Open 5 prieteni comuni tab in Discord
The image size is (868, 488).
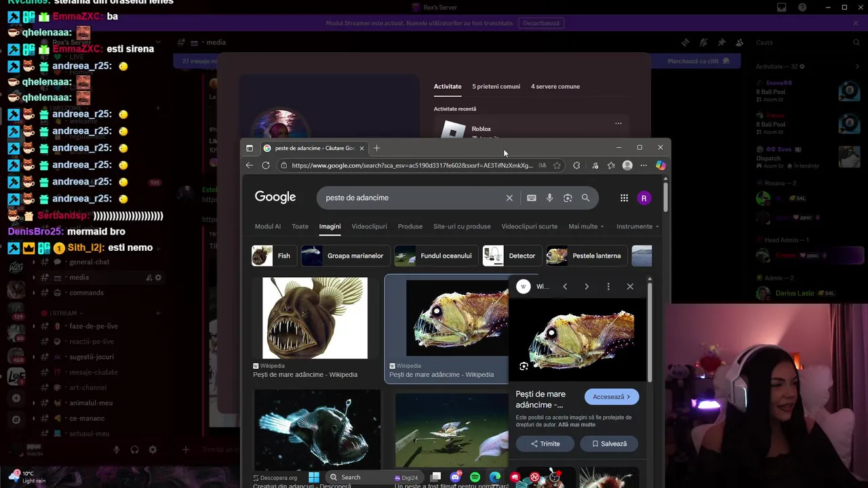[x=496, y=87]
